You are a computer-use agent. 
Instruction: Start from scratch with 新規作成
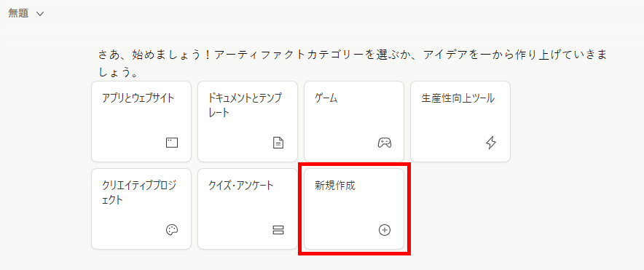pyautogui.click(x=354, y=209)
